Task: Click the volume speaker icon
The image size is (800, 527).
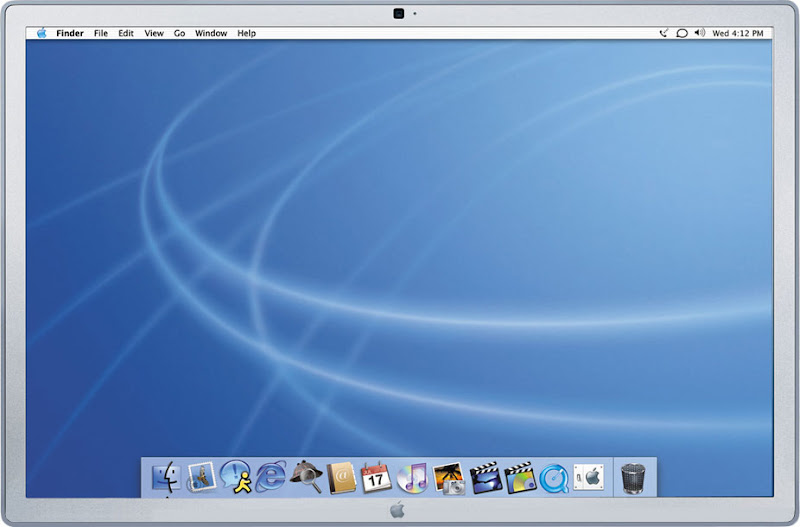Action: click(x=699, y=33)
